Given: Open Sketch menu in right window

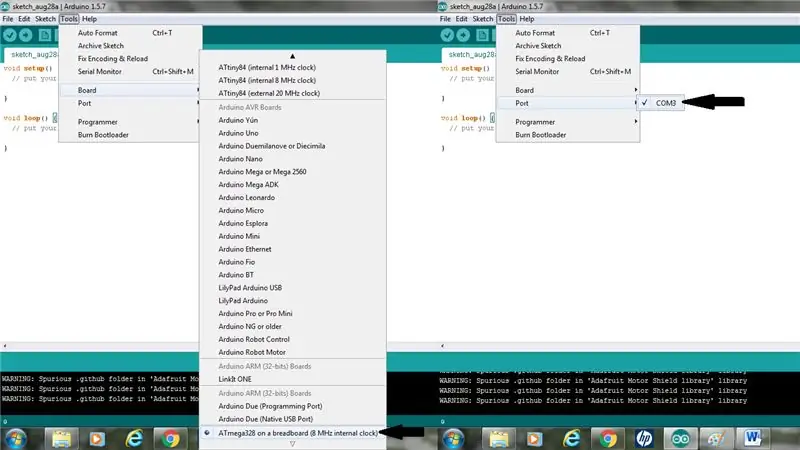Looking at the screenshot, I should (x=483, y=19).
